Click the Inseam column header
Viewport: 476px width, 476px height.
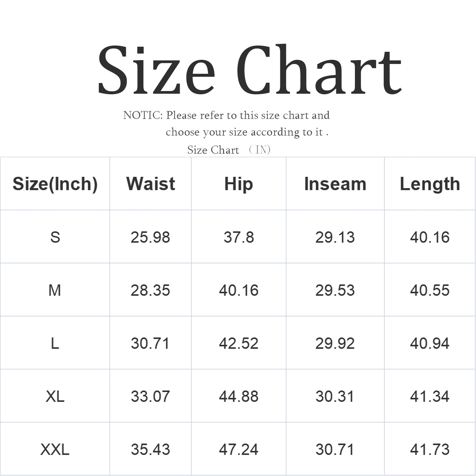click(335, 184)
